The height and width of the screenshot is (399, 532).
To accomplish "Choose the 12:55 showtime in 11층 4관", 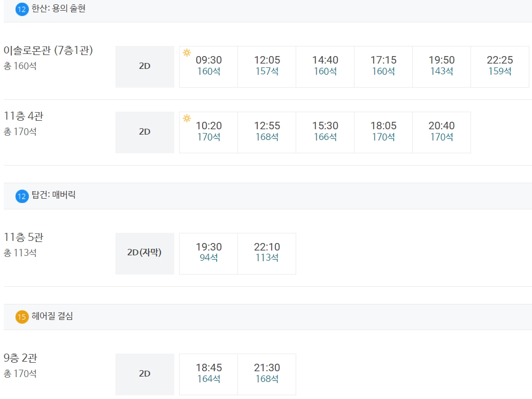I will (267, 132).
